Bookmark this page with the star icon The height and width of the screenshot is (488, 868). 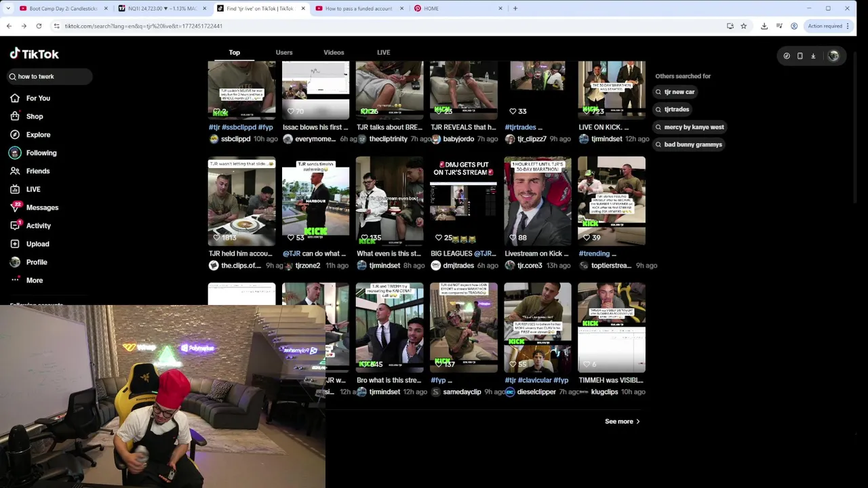[x=744, y=26]
